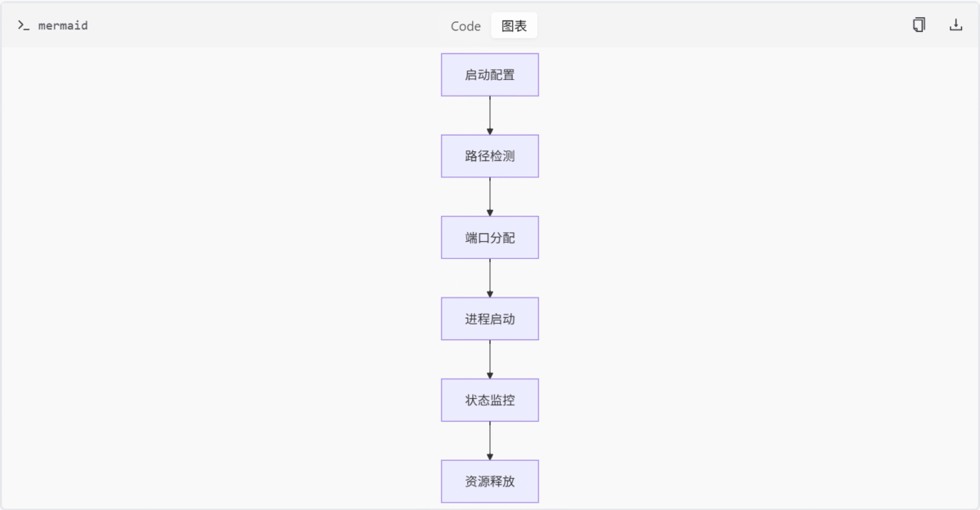Click the arrowhead pointing into 资源释放

(490, 457)
